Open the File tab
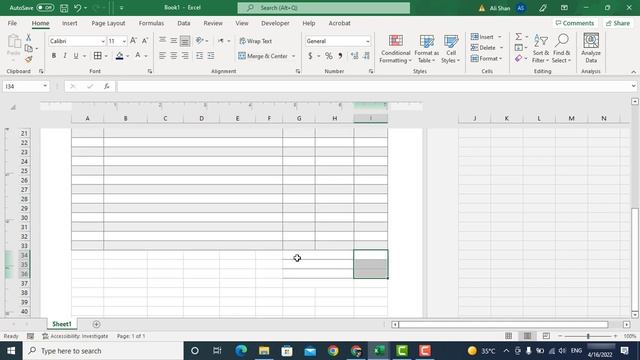The width and height of the screenshot is (640, 360). [x=12, y=23]
